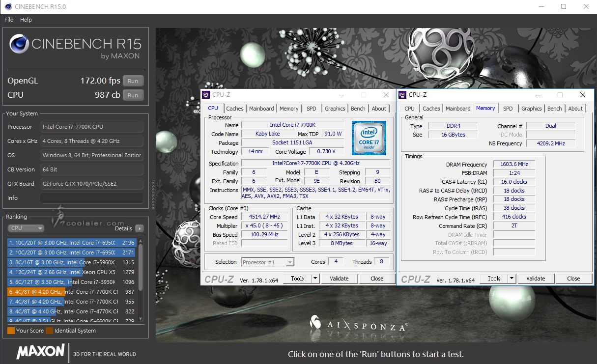Image resolution: width=597 pixels, height=364 pixels.
Task: Select ranking entry 7 scoring 955
Action: pos(72,302)
